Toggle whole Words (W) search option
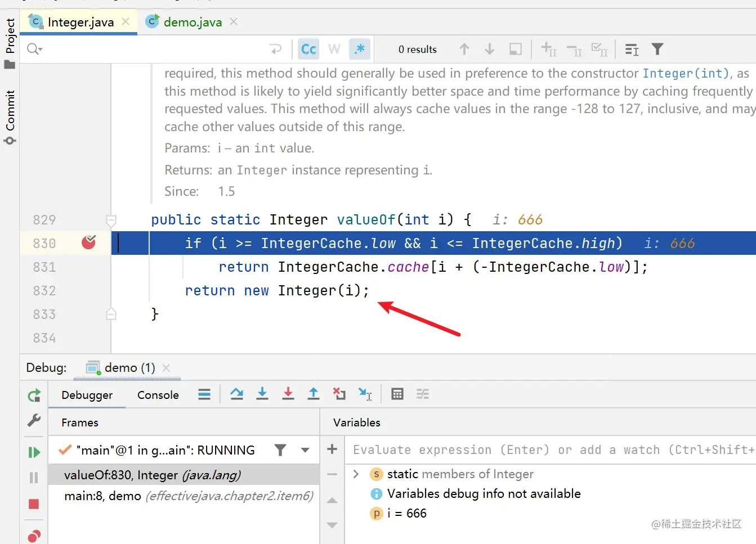This screenshot has height=544, width=756. pyautogui.click(x=334, y=49)
